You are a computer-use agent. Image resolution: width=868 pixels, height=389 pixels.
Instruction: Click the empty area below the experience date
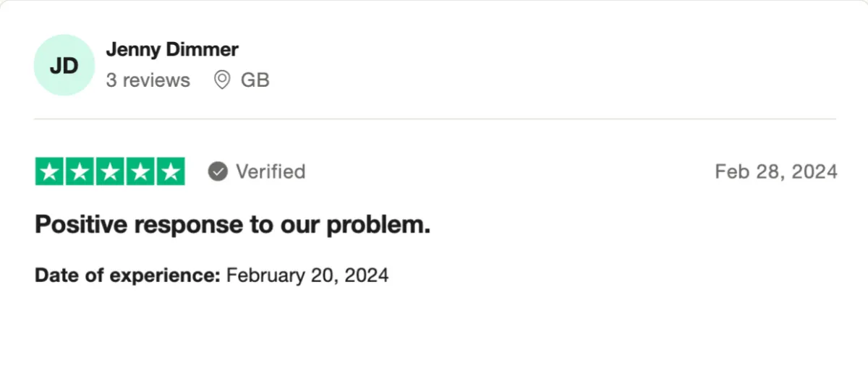tap(434, 336)
